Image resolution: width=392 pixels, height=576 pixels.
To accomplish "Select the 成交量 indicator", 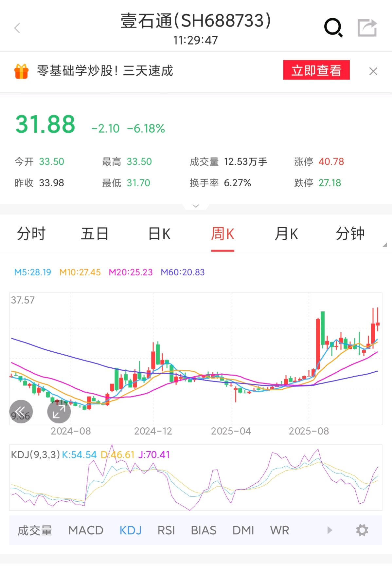I will click(x=35, y=530).
